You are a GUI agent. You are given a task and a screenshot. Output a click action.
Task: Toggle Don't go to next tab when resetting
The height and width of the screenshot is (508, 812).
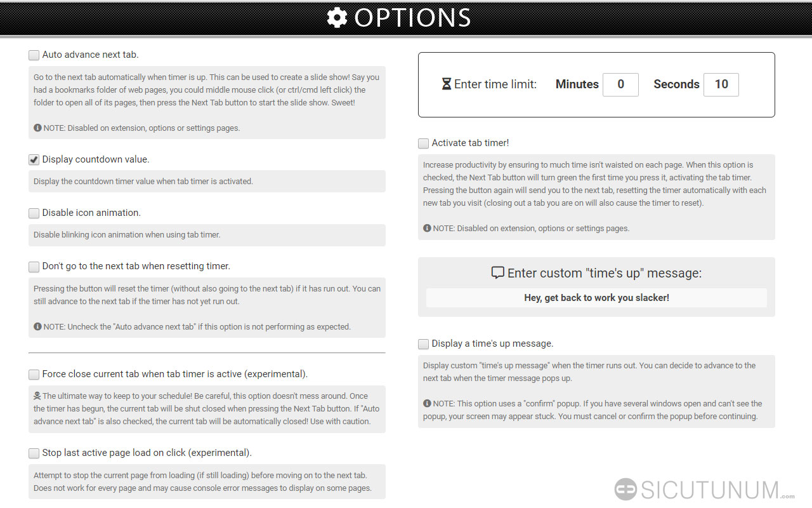[x=34, y=267]
